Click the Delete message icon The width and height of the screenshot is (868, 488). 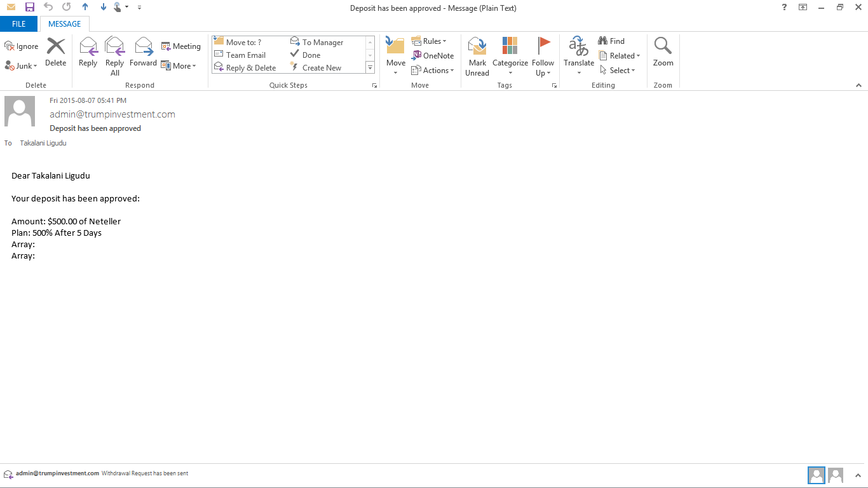pos(56,52)
